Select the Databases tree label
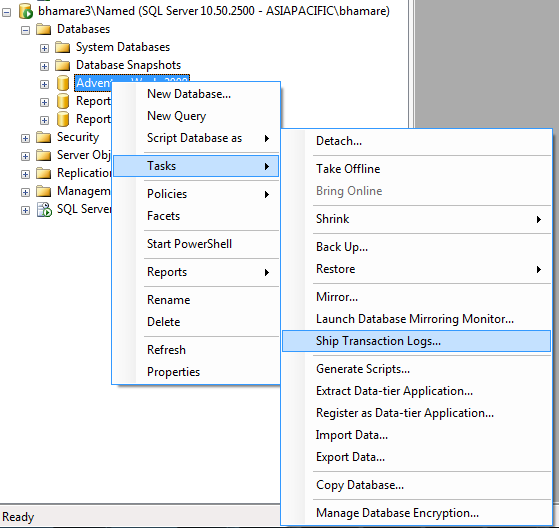559x528 pixels. 83,29
